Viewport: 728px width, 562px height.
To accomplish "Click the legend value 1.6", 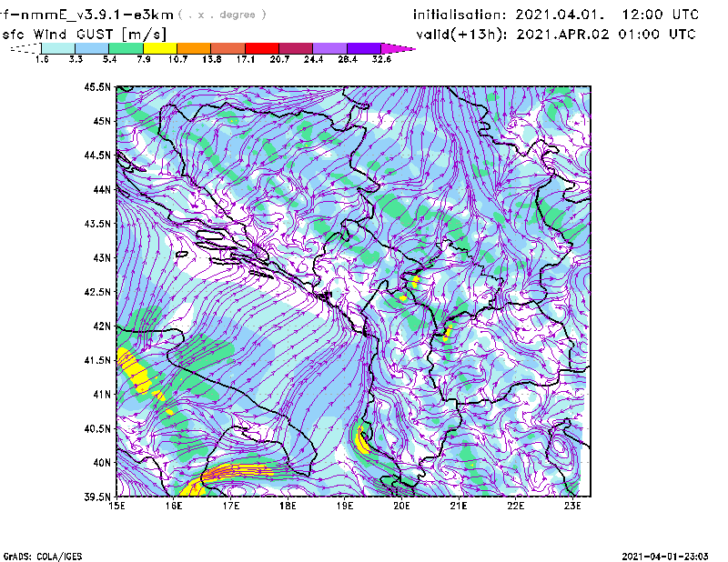I will (x=42, y=59).
